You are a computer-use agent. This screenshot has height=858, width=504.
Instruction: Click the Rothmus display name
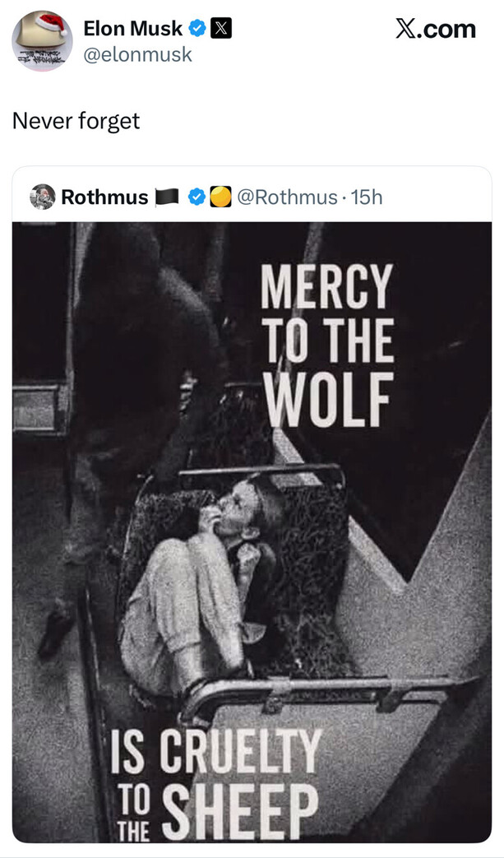click(x=104, y=197)
